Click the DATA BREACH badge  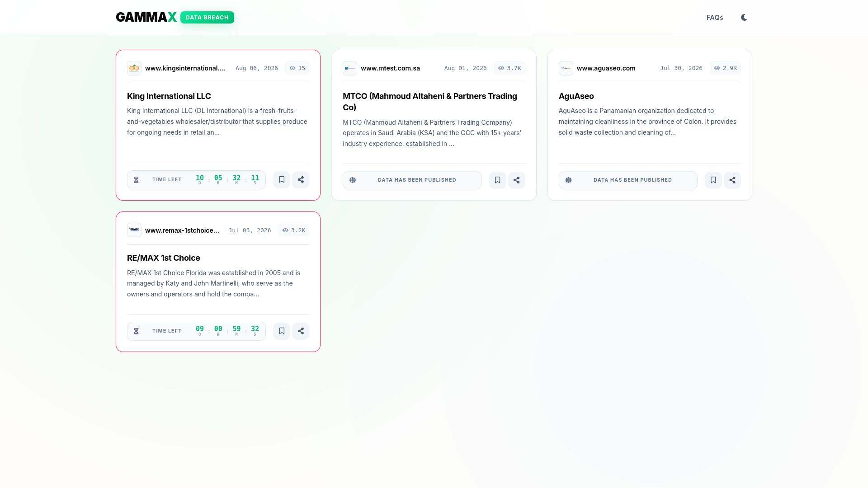click(207, 18)
